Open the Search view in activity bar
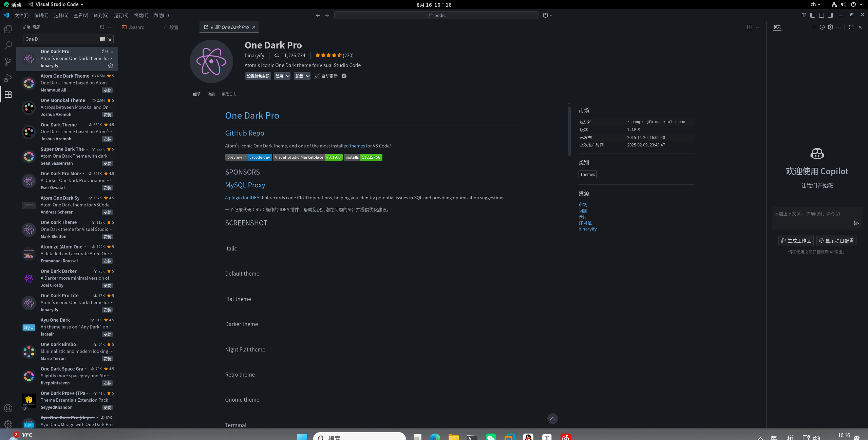 (8, 45)
